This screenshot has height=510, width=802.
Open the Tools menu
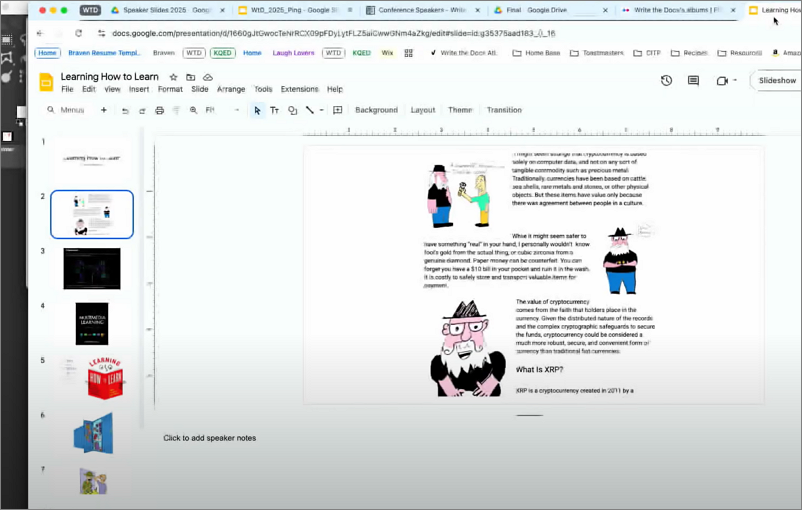(263, 89)
